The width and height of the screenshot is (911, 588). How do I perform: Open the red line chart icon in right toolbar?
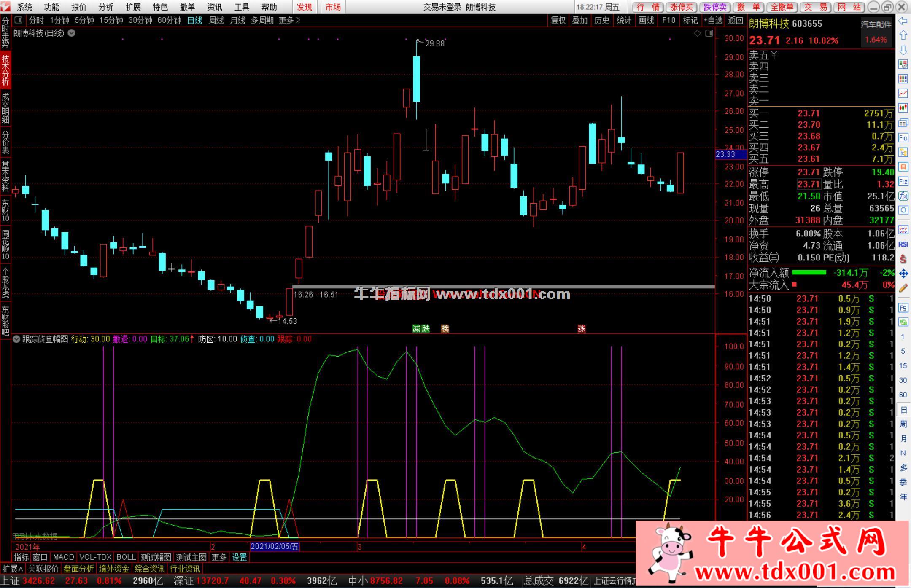[903, 93]
